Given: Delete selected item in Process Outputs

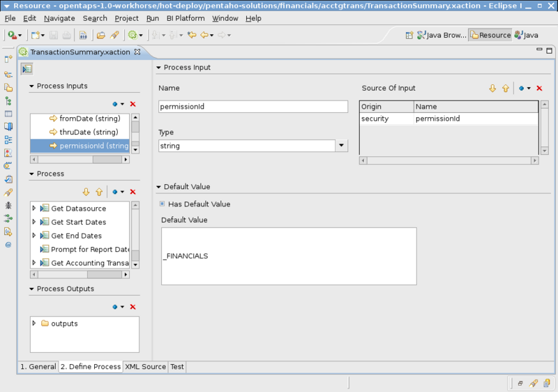Looking at the screenshot, I should coord(133,307).
